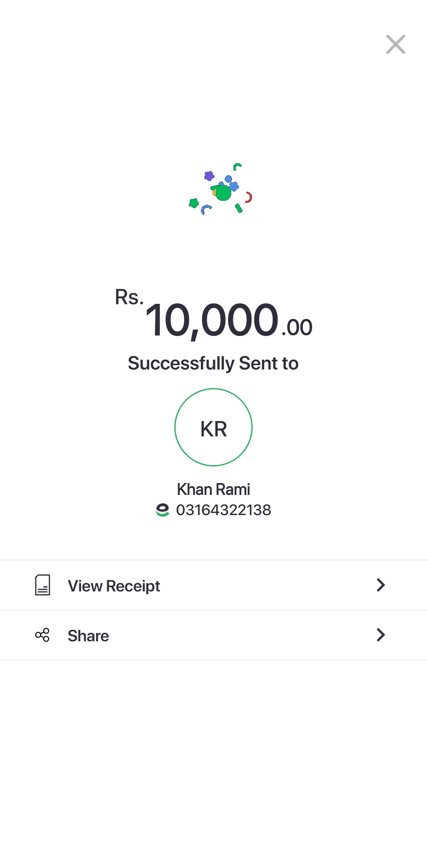The width and height of the screenshot is (427, 868).
Task: Tap the receipt document icon
Action: point(42,585)
